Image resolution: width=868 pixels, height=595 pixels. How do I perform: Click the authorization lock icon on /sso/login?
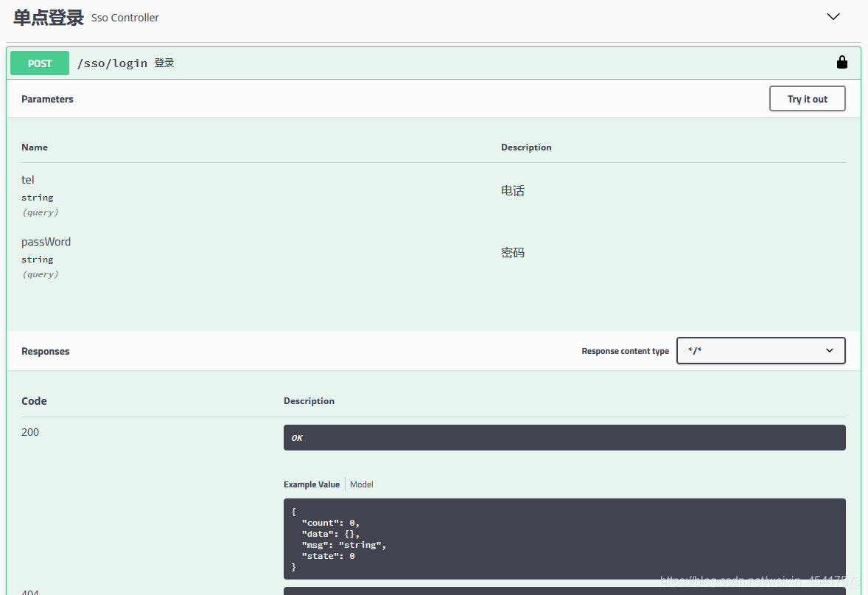tap(841, 62)
